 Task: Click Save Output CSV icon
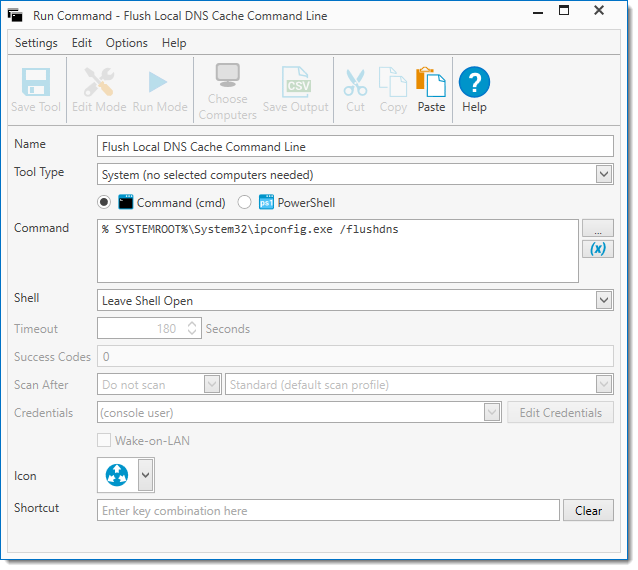coord(296,82)
